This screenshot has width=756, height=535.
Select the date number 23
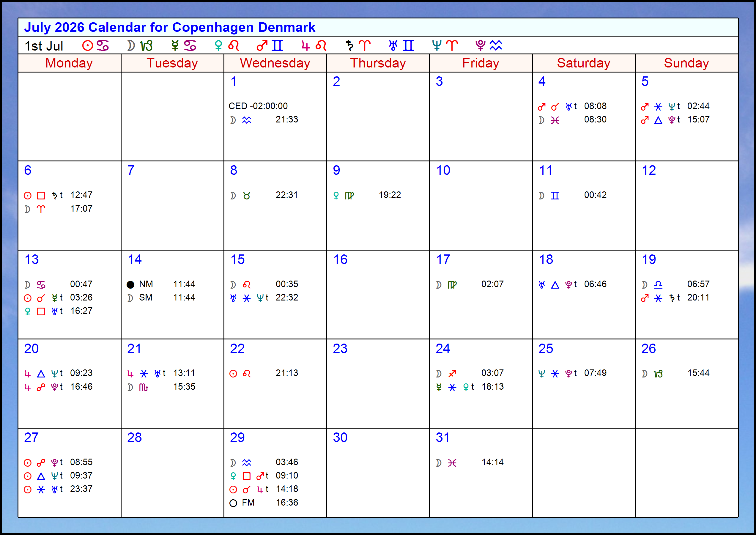340,349
